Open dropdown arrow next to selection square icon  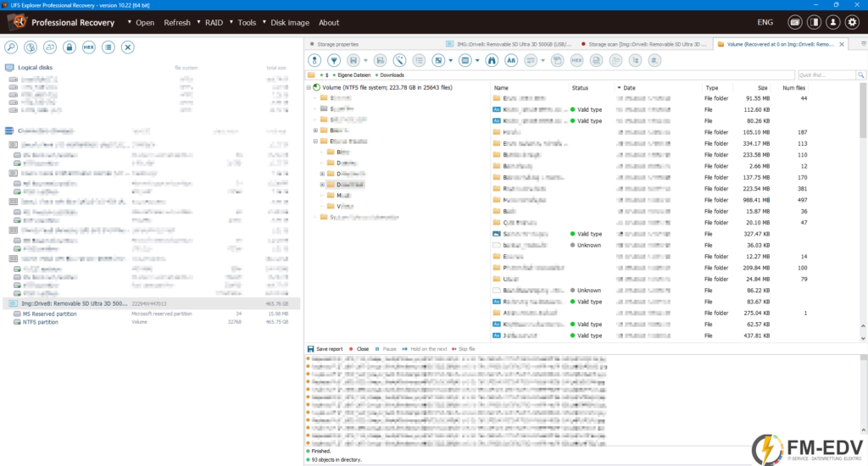click(x=451, y=60)
